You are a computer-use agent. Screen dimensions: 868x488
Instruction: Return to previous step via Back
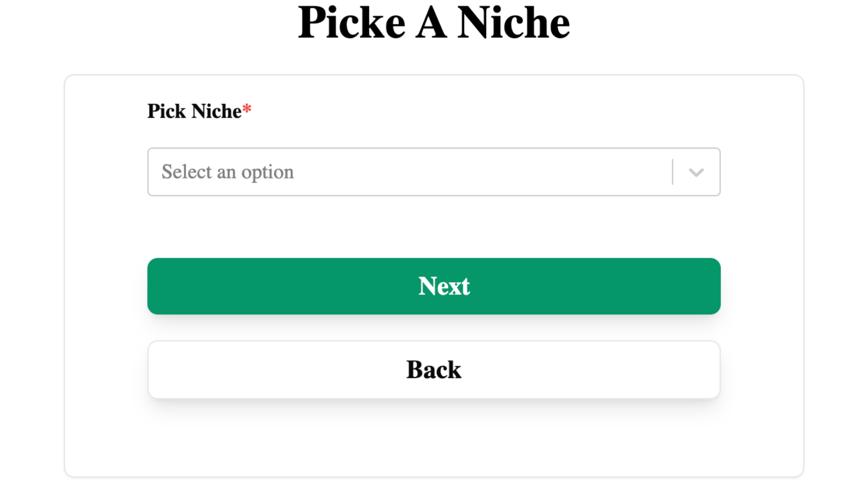tap(434, 370)
